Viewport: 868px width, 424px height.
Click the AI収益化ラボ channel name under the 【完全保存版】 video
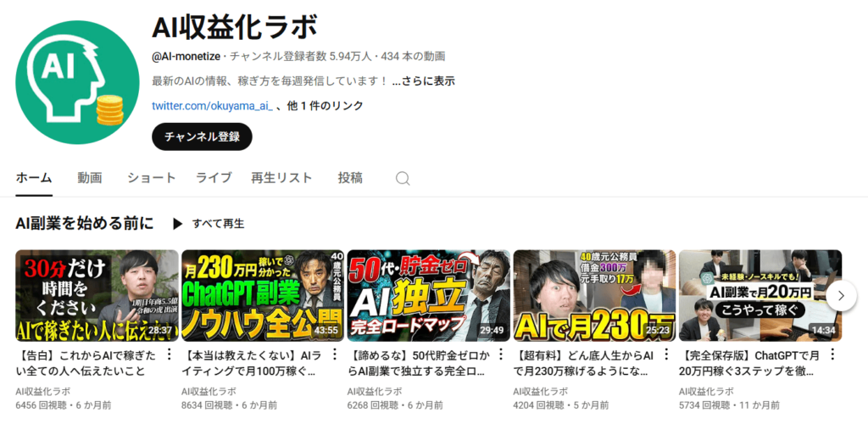[706, 391]
